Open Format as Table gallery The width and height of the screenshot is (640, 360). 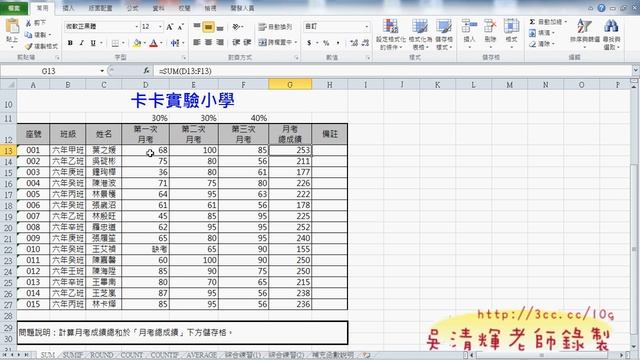tap(420, 34)
